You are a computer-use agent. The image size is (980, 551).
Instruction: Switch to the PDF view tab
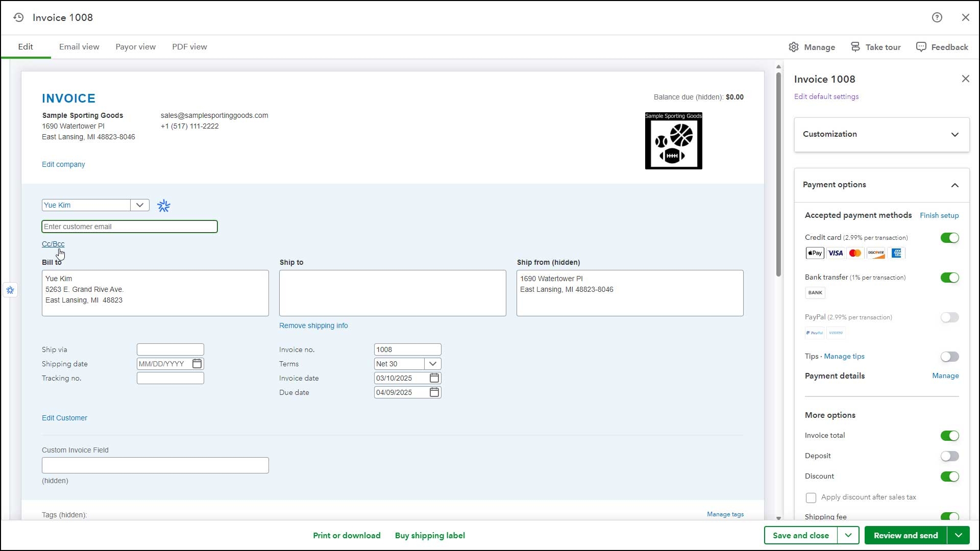coord(189,47)
